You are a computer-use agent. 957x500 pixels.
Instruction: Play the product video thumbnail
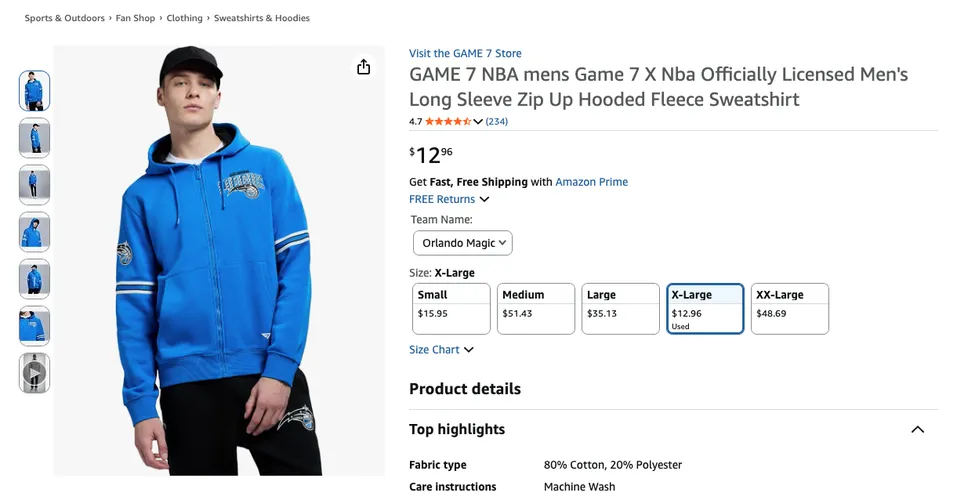(34, 372)
